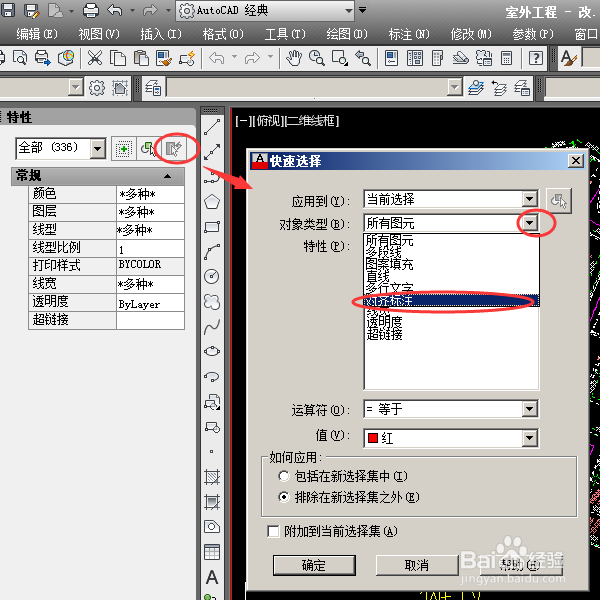Viewport: 600px width, 600px height.
Task: Open the Layer Properties Manager icon
Action: click(153, 89)
